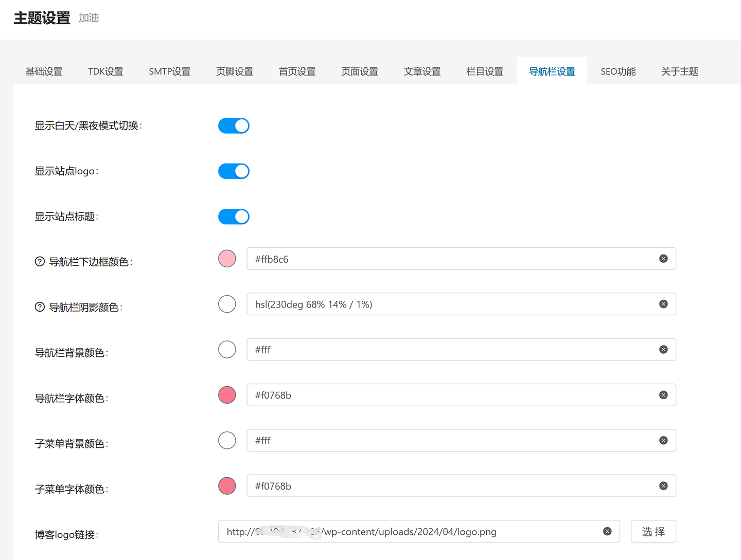Clear the 子菜单字体颜色 #f0768b field
Viewport: 741px width, 560px height.
click(x=663, y=486)
